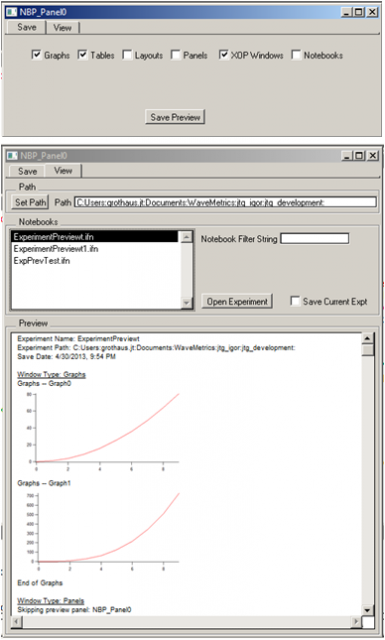Click the window icon in top panel title bar
The image size is (385, 640).
coord(12,12)
